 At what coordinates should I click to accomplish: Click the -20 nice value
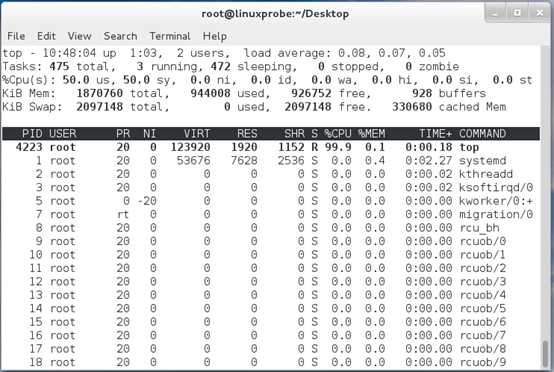[x=147, y=201]
